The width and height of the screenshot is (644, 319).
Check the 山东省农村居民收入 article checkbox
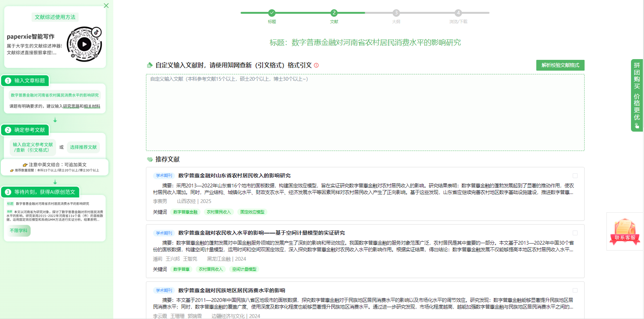coord(575,175)
